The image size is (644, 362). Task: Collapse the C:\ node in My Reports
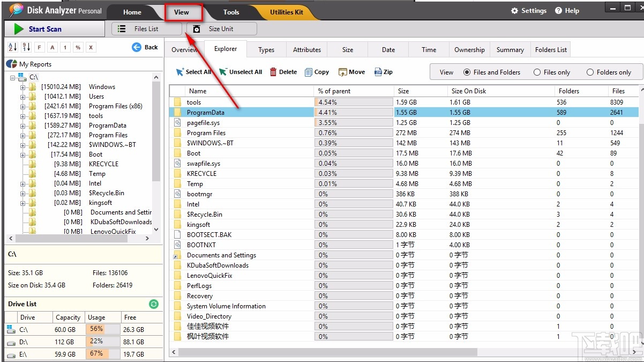pos(12,78)
